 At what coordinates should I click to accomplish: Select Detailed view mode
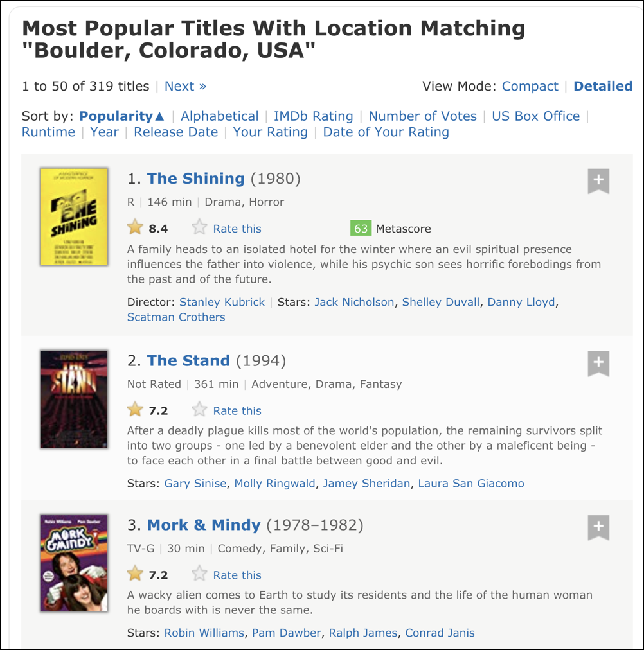tap(603, 86)
